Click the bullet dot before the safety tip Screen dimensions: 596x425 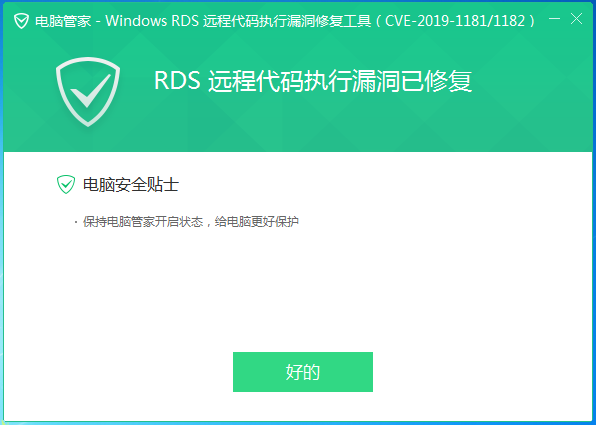click(x=76, y=222)
